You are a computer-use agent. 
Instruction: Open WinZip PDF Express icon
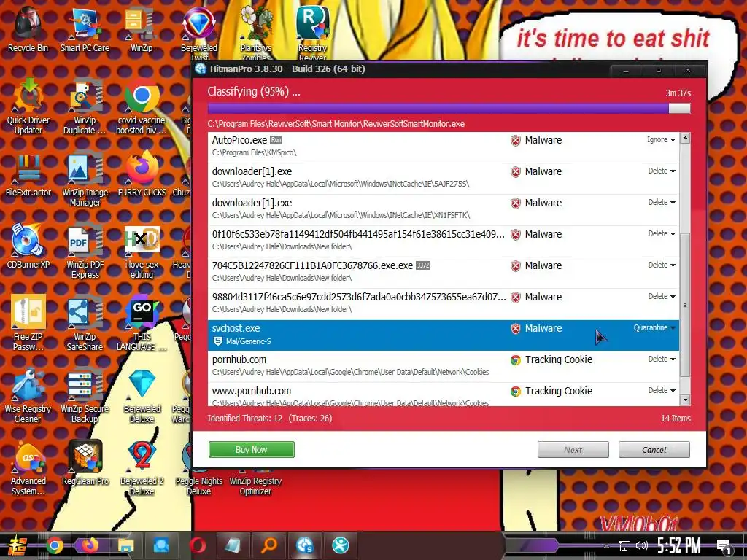pos(85,252)
